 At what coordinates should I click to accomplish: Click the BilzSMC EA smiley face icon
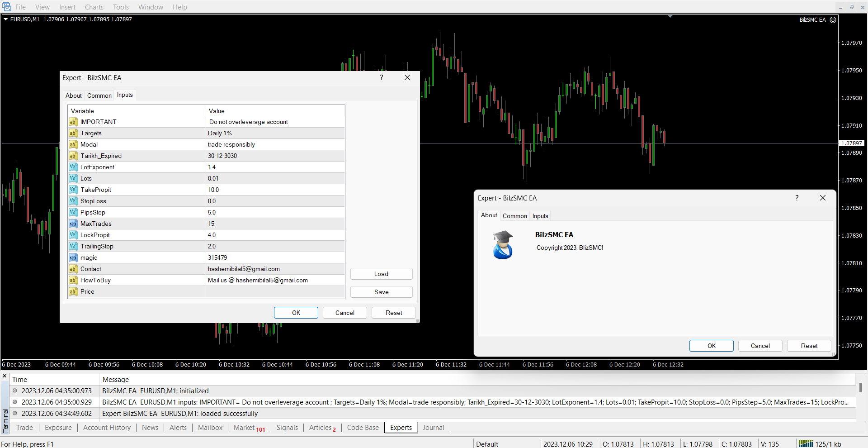pyautogui.click(x=833, y=20)
